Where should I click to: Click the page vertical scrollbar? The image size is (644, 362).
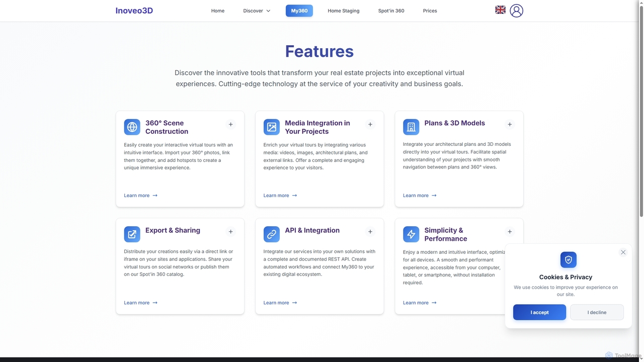click(641, 111)
